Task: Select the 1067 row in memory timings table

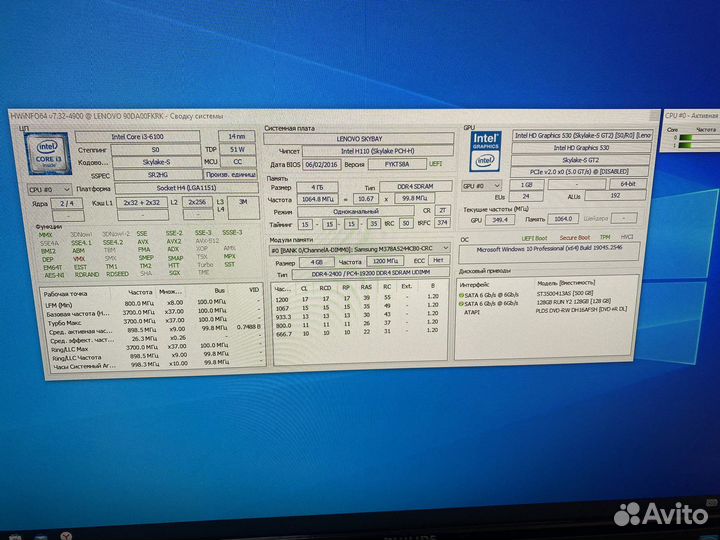Action: (357, 308)
